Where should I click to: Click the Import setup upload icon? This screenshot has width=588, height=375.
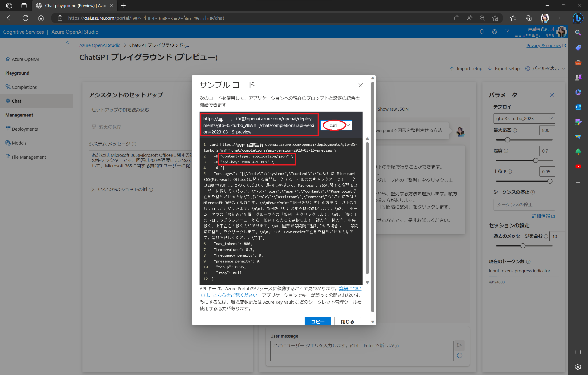[x=452, y=69]
